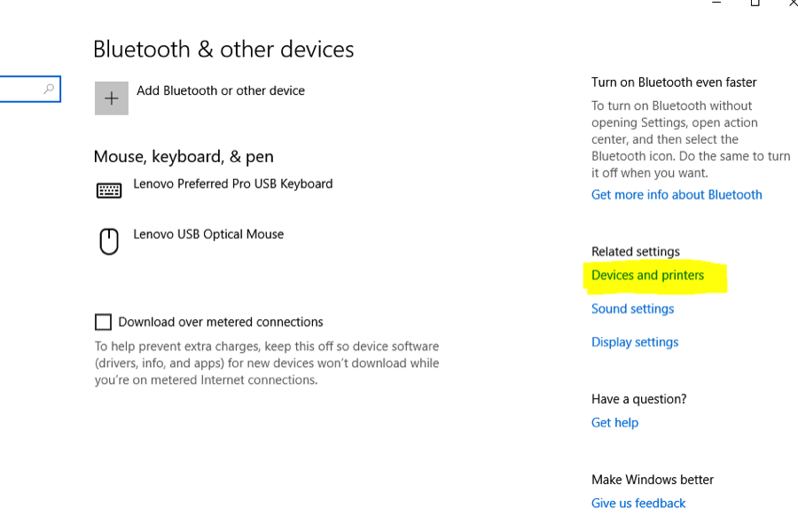This screenshot has width=798, height=532.
Task: Click the Download over metered connections label
Action: 221,322
